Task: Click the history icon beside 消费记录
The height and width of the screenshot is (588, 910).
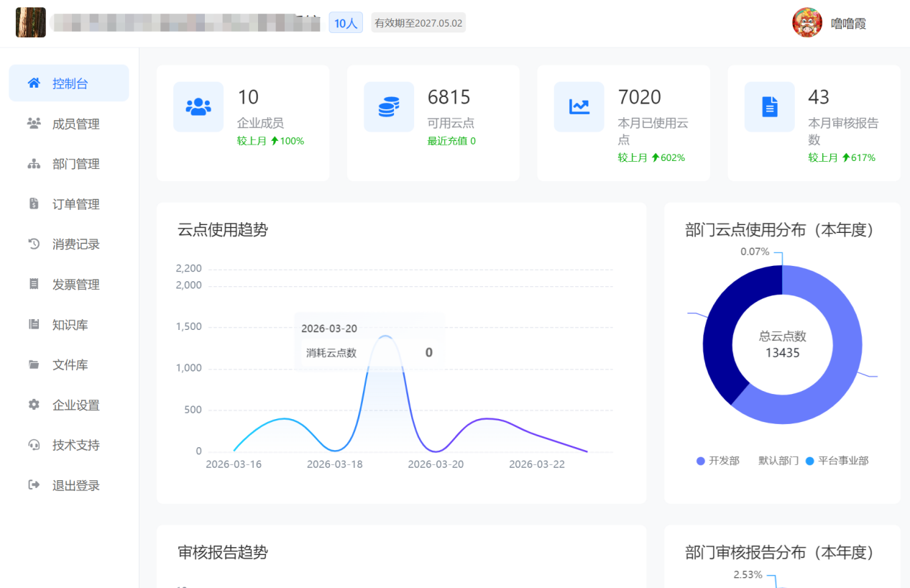Action: coord(34,244)
